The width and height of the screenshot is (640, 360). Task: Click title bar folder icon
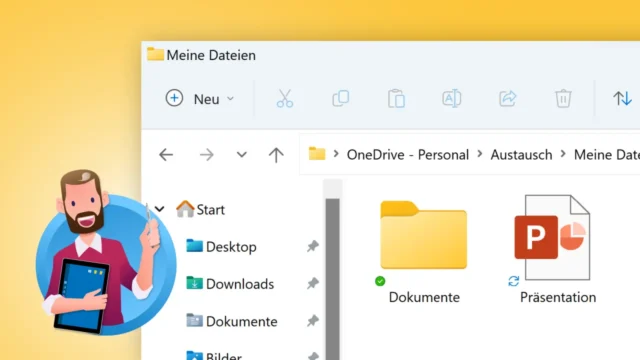[155, 54]
